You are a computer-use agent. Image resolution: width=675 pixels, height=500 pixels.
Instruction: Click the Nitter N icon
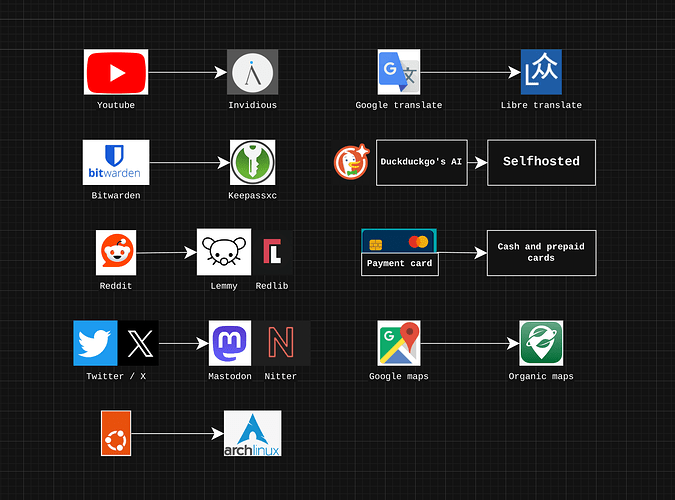pos(281,343)
